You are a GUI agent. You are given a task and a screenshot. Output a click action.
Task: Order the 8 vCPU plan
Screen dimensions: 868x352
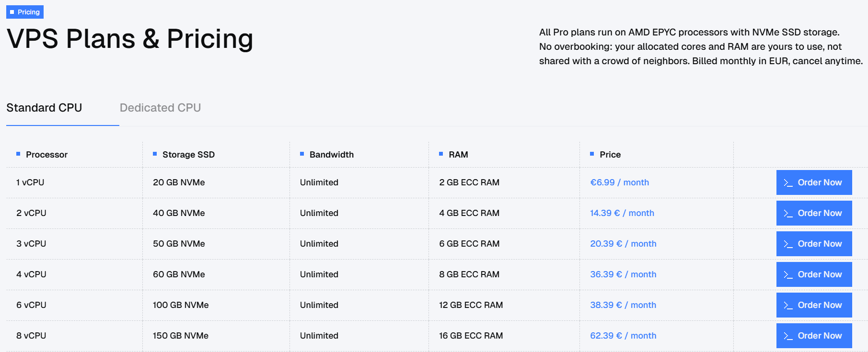point(814,336)
